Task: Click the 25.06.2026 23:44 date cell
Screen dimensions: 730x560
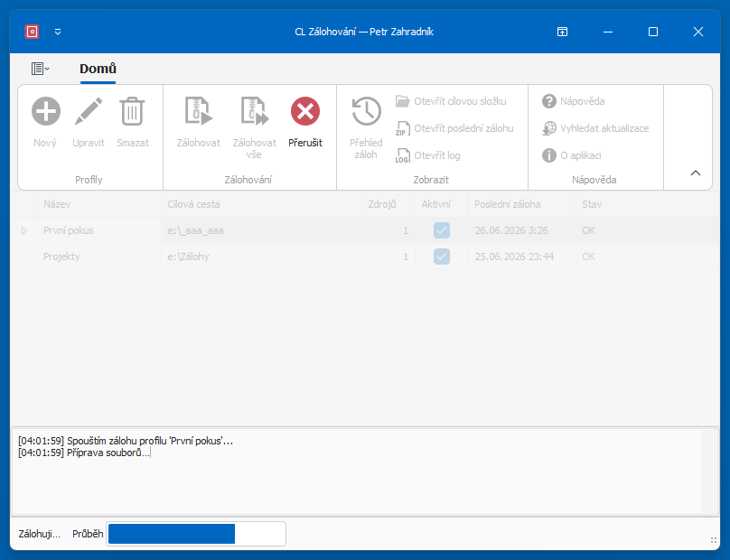Action: [522, 257]
